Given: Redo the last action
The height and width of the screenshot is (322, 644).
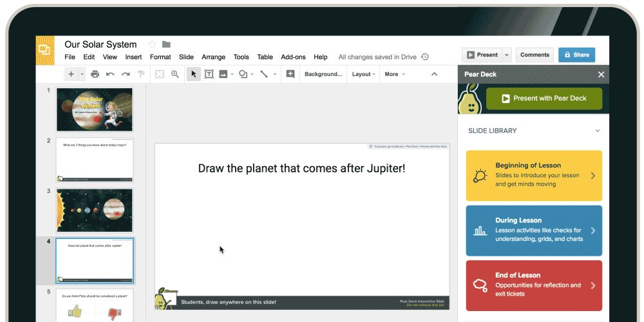Looking at the screenshot, I should click(126, 74).
